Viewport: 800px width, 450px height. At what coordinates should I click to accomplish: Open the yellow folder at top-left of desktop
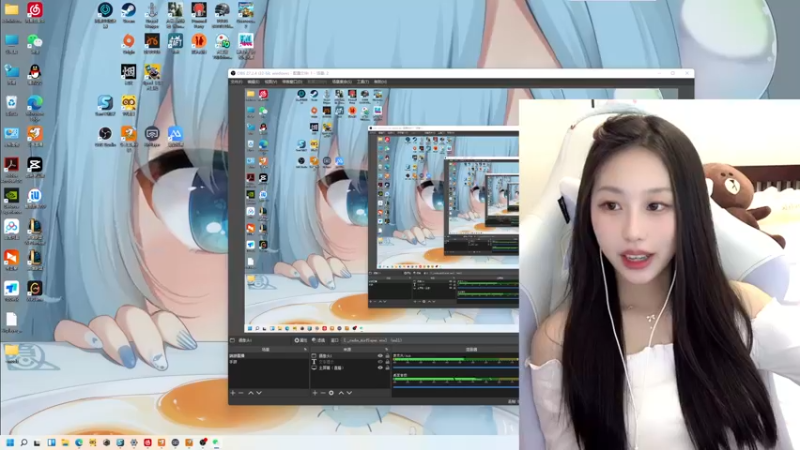pyautogui.click(x=11, y=10)
